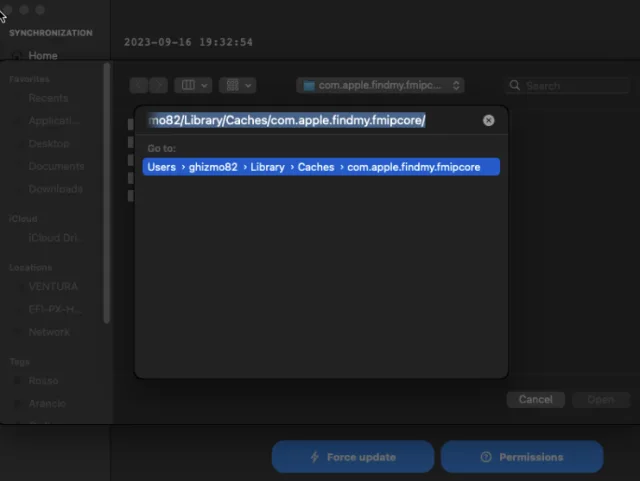Click the forward navigation arrow
640x481 pixels.
(158, 85)
